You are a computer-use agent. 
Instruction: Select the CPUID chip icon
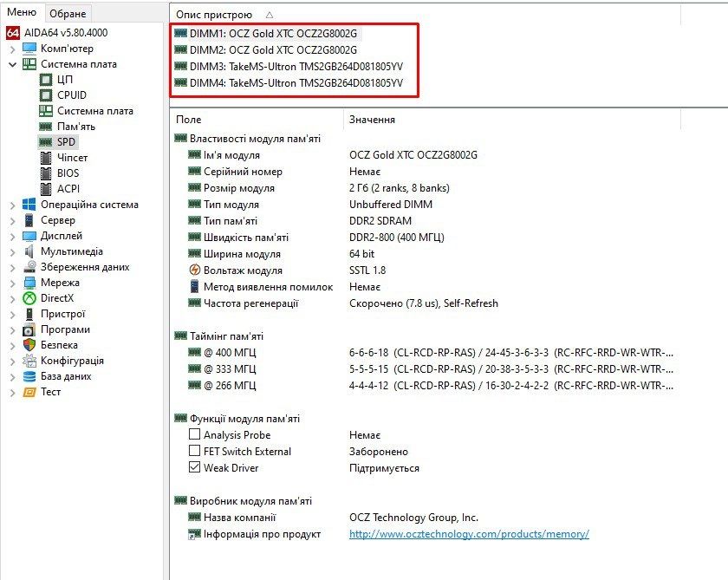(x=45, y=95)
